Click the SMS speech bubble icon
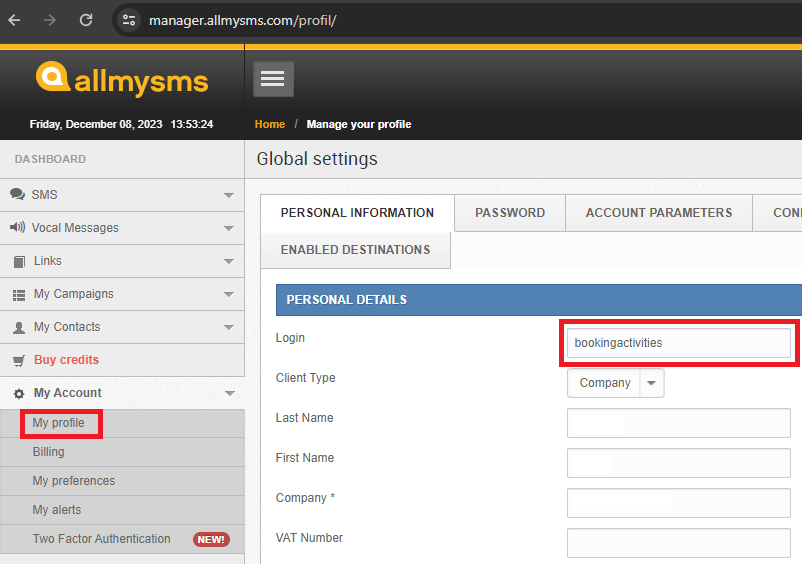Screen dimensions: 802x564 coord(17,194)
